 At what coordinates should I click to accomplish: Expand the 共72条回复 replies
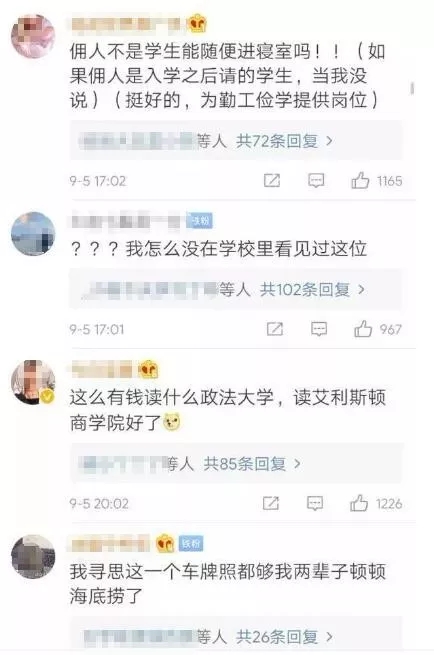click(284, 141)
